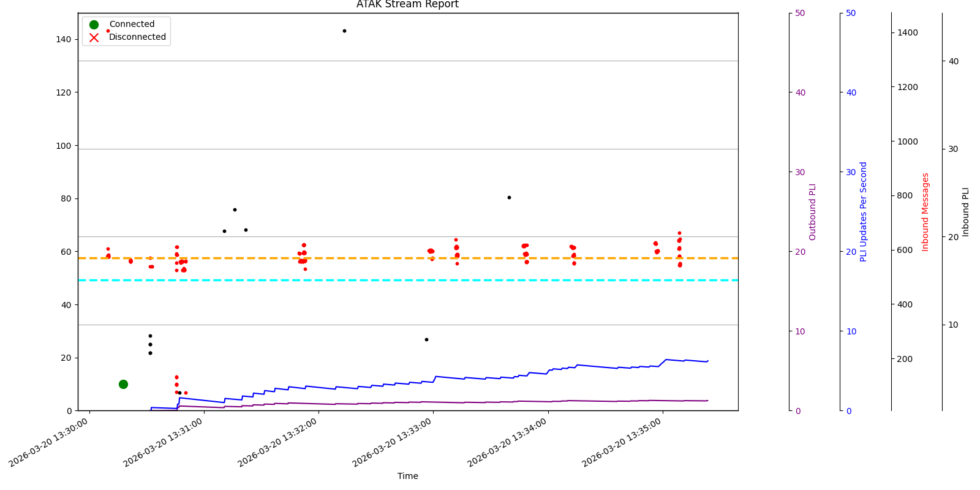This screenshot has width=980, height=490.
Task: Click the 1400 tick on Inbound Messages axis
Action: pos(907,32)
